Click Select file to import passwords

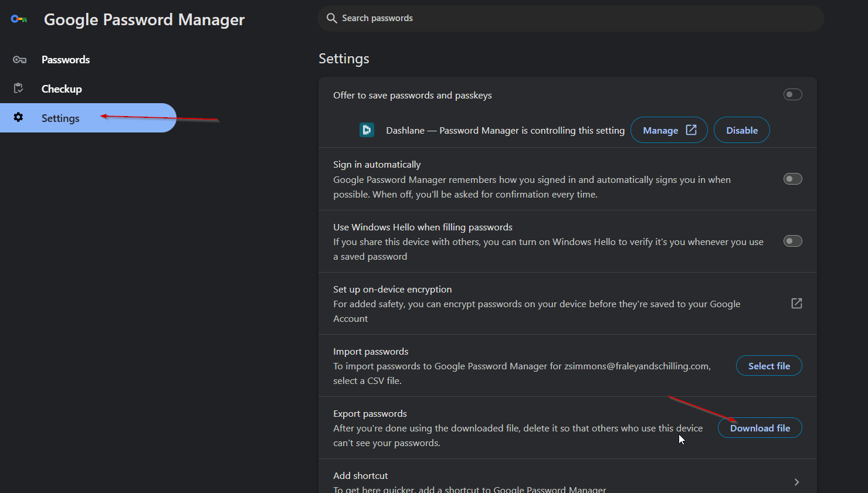(769, 366)
